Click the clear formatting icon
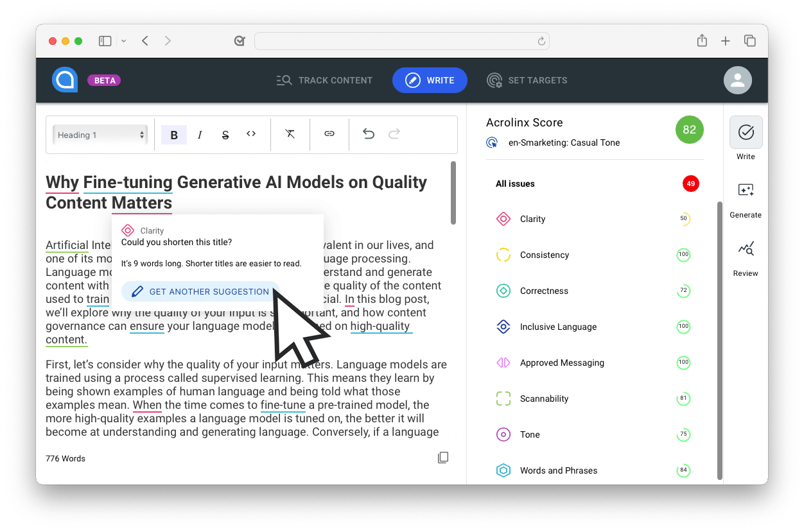Image resolution: width=804 pixels, height=532 pixels. tap(290, 134)
